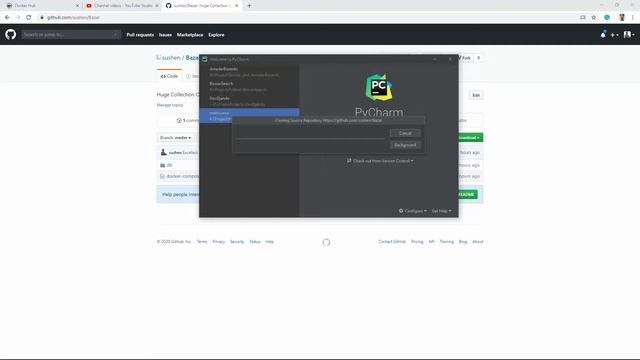Click the cast/install icon in the address bar
Image resolution: width=640 pixels, height=360 pixels.
point(583,18)
